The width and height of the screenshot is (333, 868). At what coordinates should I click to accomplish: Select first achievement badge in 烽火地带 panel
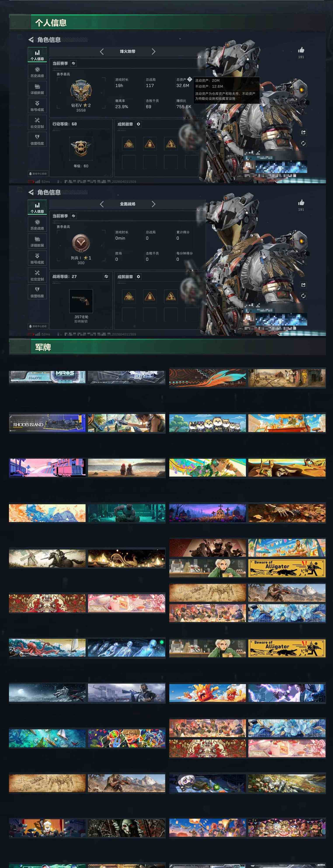(129, 144)
